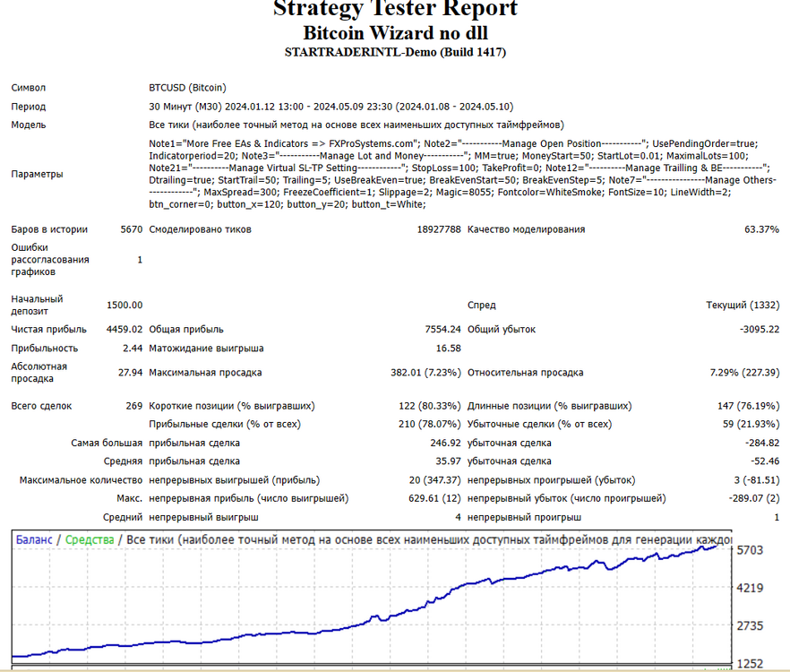Click 'Чистая прибыль' label
Image resolution: width=790 pixels, height=672 pixels.
click(49, 329)
